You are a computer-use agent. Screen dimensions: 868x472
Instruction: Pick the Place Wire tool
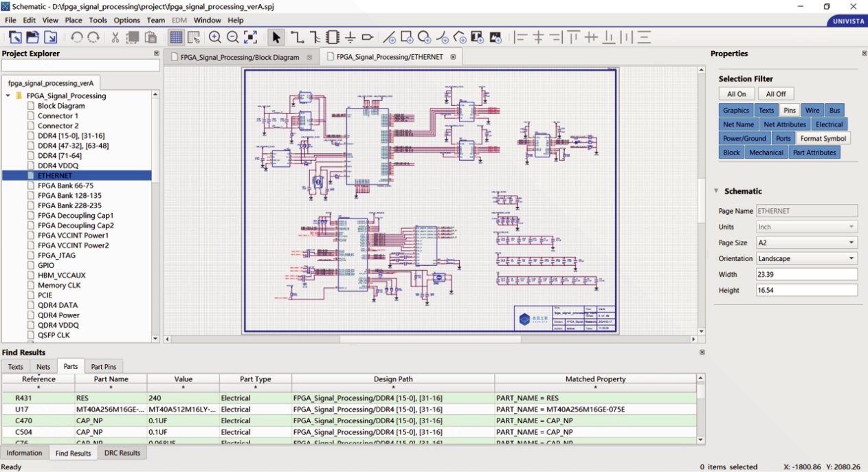pyautogui.click(x=297, y=37)
